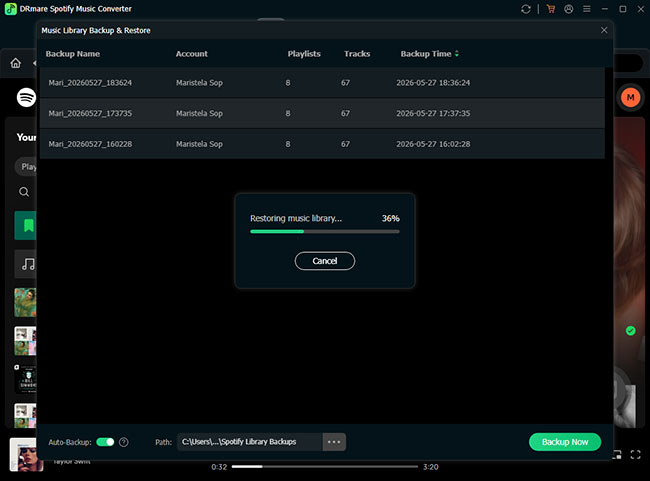Open the shopping cart icon
Viewport: 650px width, 481px height.
tap(551, 9)
